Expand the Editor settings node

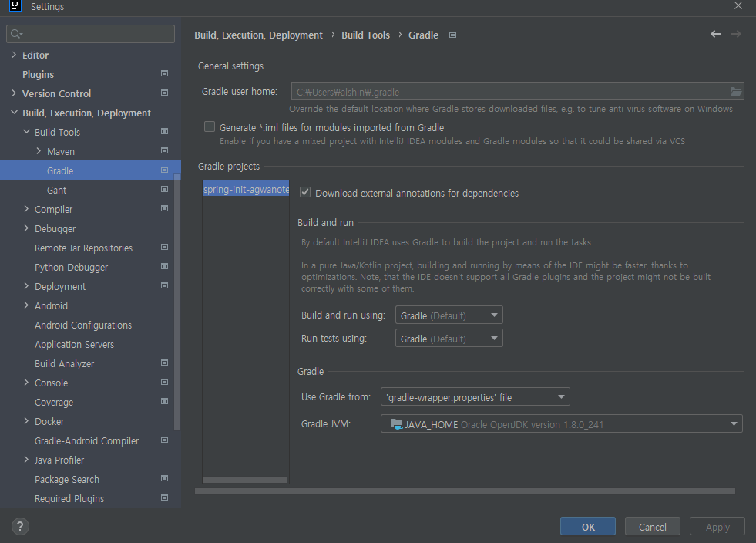click(x=14, y=55)
